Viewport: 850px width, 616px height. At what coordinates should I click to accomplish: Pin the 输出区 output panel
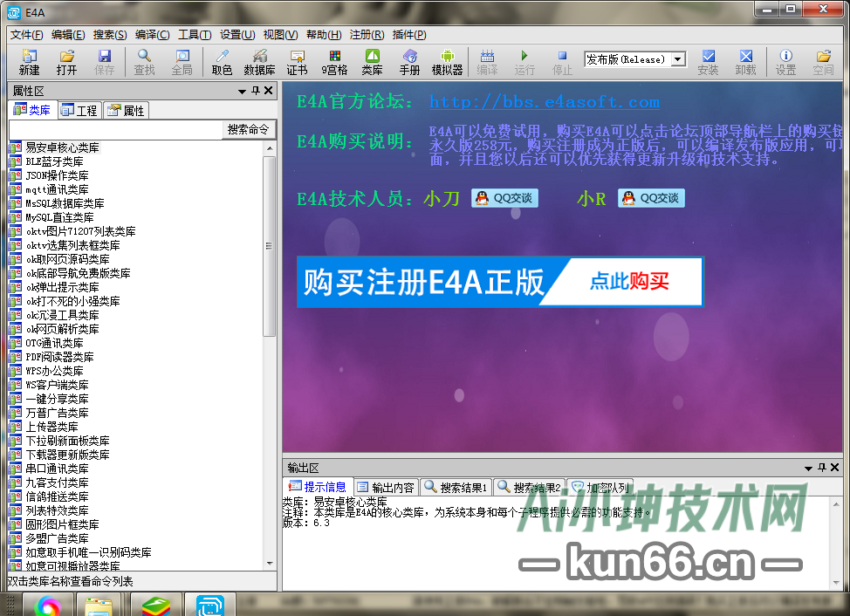822,467
